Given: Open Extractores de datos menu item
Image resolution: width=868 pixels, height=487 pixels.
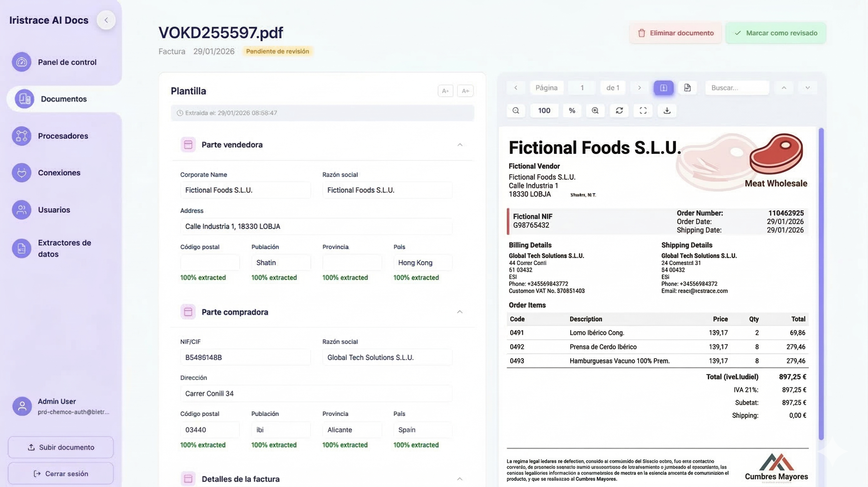Looking at the screenshot, I should [64, 248].
